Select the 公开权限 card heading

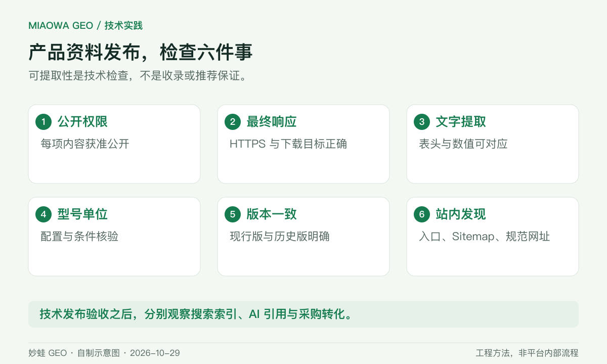tap(82, 122)
